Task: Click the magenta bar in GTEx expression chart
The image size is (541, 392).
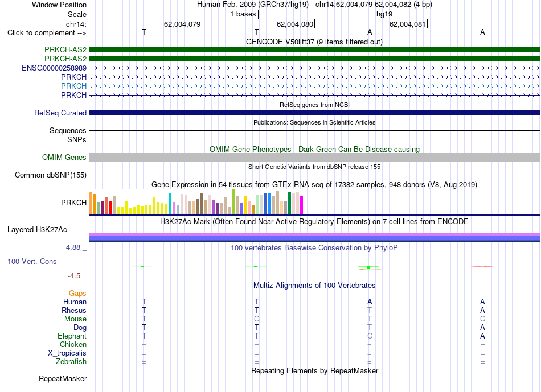Action: pyautogui.click(x=302, y=205)
